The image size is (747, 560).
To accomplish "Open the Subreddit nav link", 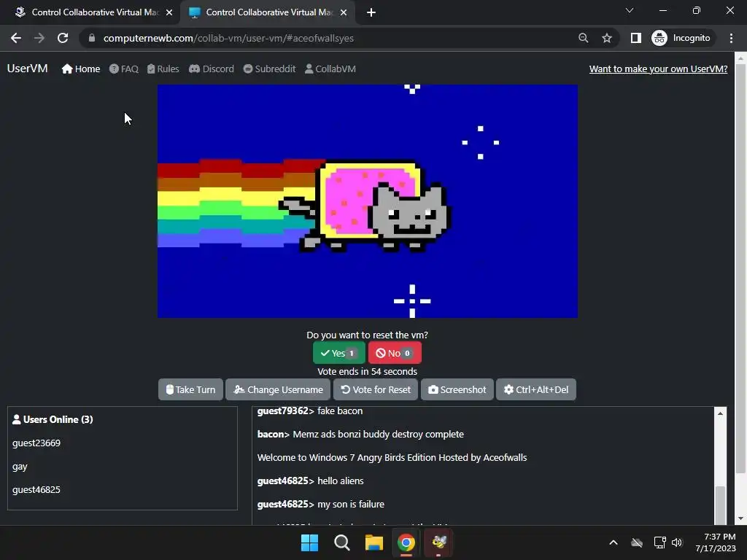I will 270,69.
